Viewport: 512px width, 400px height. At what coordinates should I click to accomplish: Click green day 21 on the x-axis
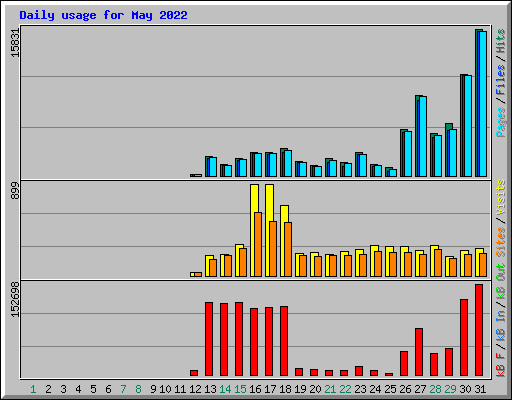pos(330,389)
